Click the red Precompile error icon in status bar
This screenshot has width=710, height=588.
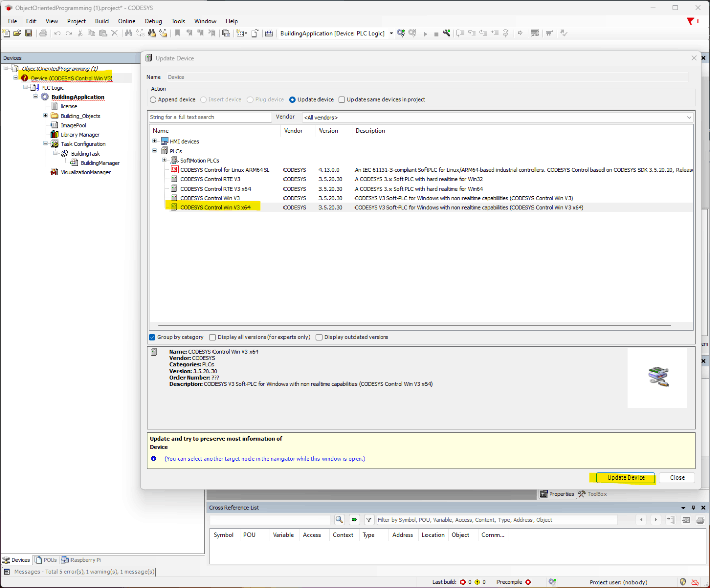coord(528,582)
